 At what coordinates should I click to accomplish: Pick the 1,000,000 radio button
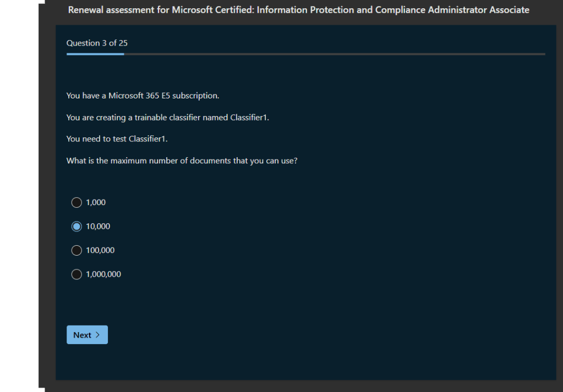pyautogui.click(x=76, y=274)
